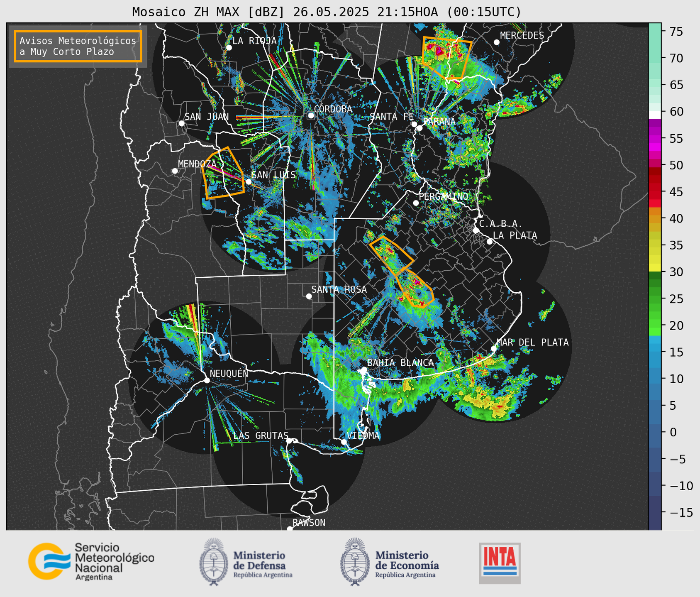Screen dimensions: 700x597
Task: Click the map title Mosaico ZH MAX
Action: point(327,12)
